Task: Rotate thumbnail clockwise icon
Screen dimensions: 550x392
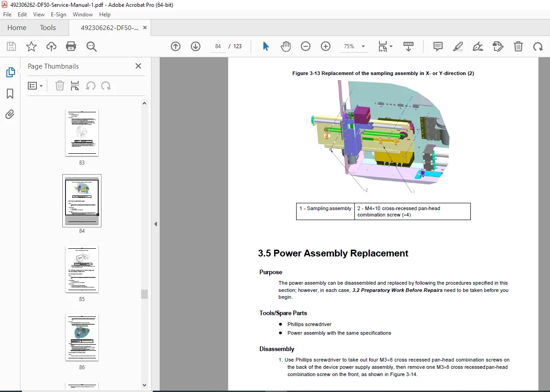Action: click(x=106, y=85)
